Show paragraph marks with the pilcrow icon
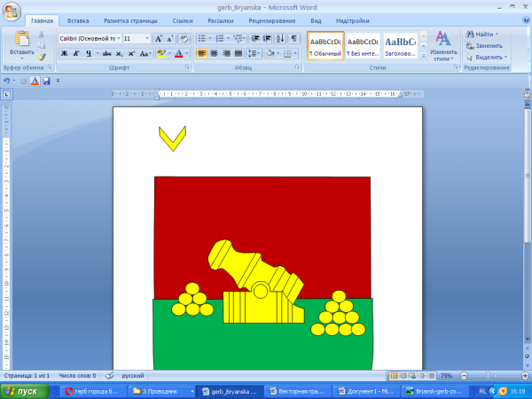Viewport: 532px width, 399px height. pyautogui.click(x=294, y=39)
